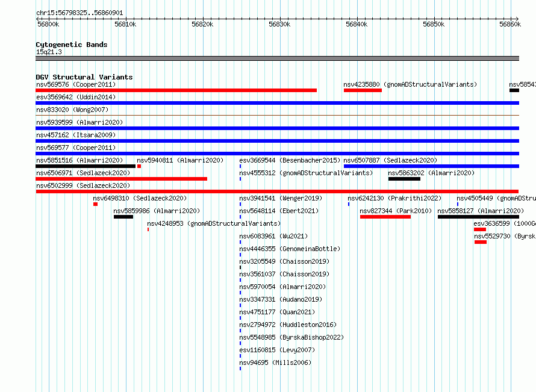
Task: Click the nsv569576 (Cooper2011) variant label
Action: (76, 84)
